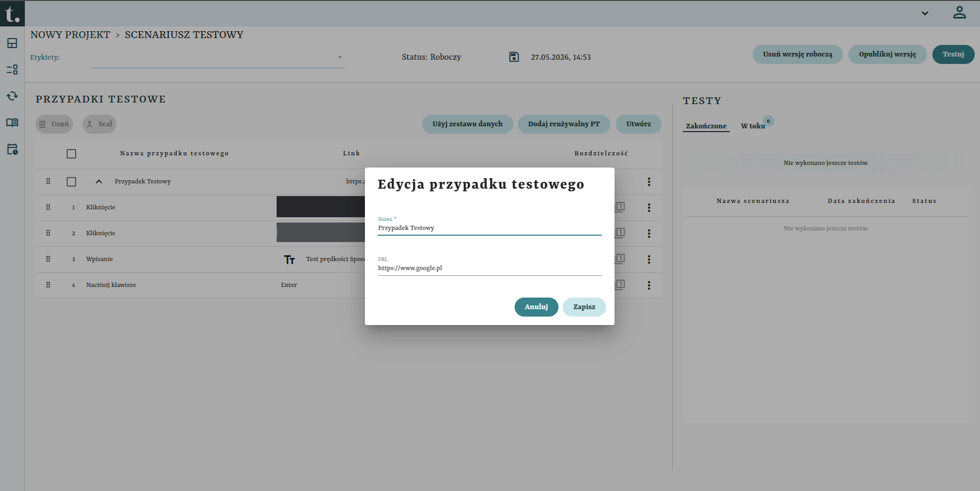Viewport: 980px width, 491px height.
Task: Open the user account icon
Action: [959, 13]
